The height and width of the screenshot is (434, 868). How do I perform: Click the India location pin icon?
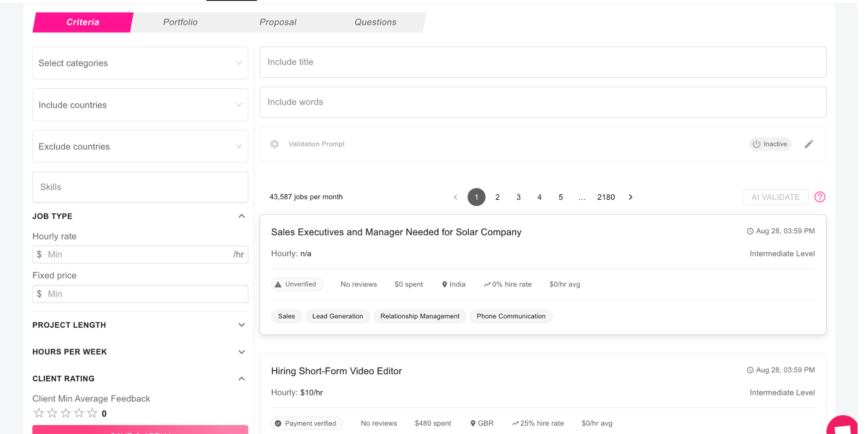point(444,284)
